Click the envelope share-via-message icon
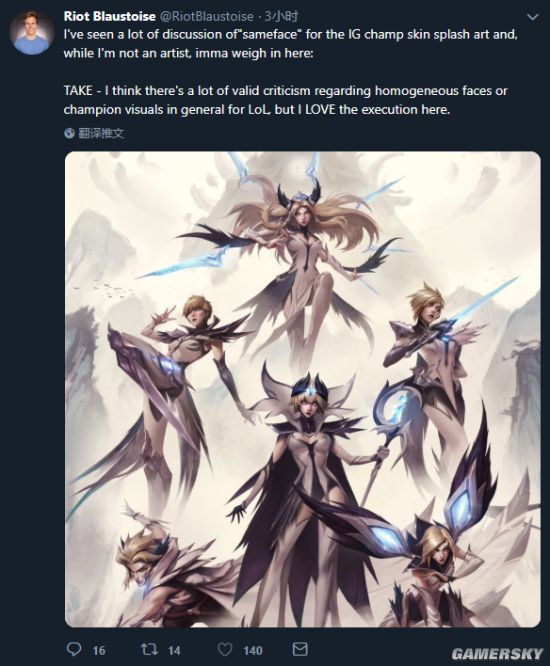 pyautogui.click(x=300, y=649)
